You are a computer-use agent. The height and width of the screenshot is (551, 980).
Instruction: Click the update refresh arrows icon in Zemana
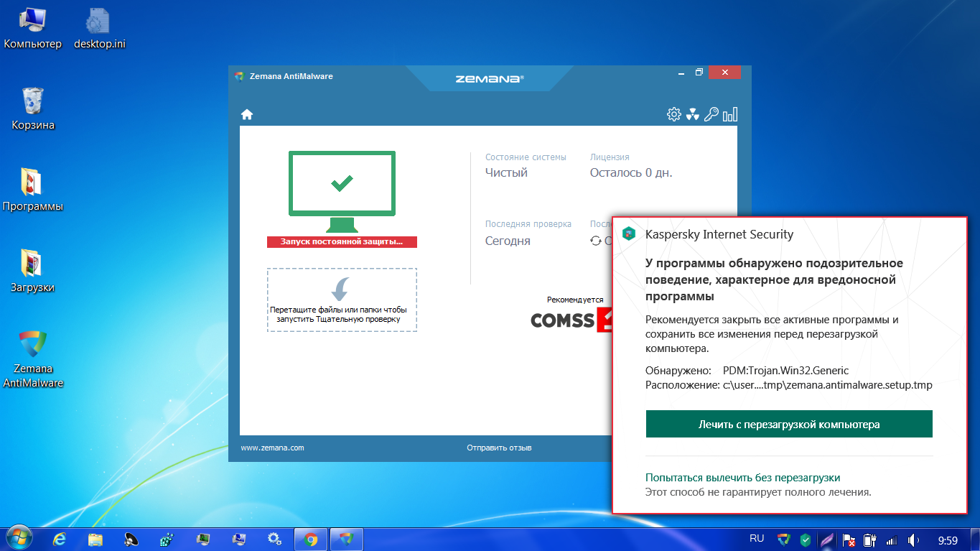(596, 241)
